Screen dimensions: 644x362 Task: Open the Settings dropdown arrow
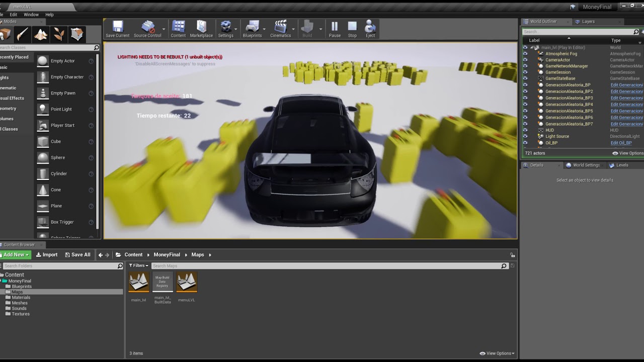pyautogui.click(x=236, y=29)
